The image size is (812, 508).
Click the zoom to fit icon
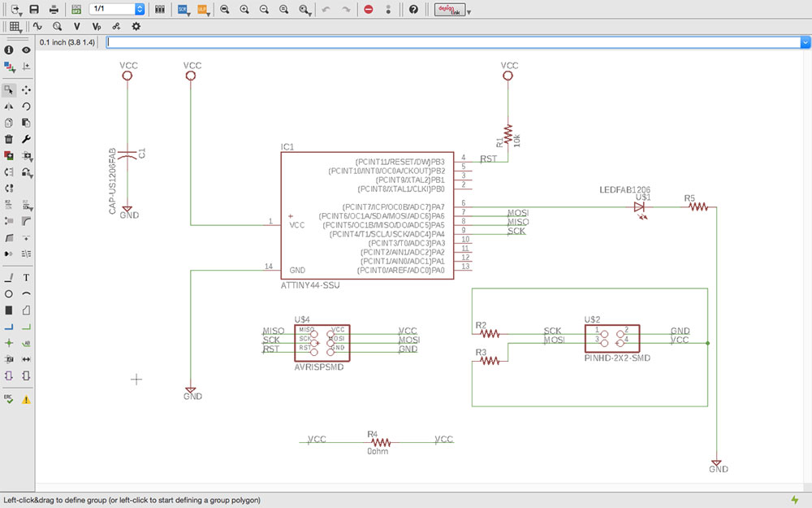coord(225,9)
